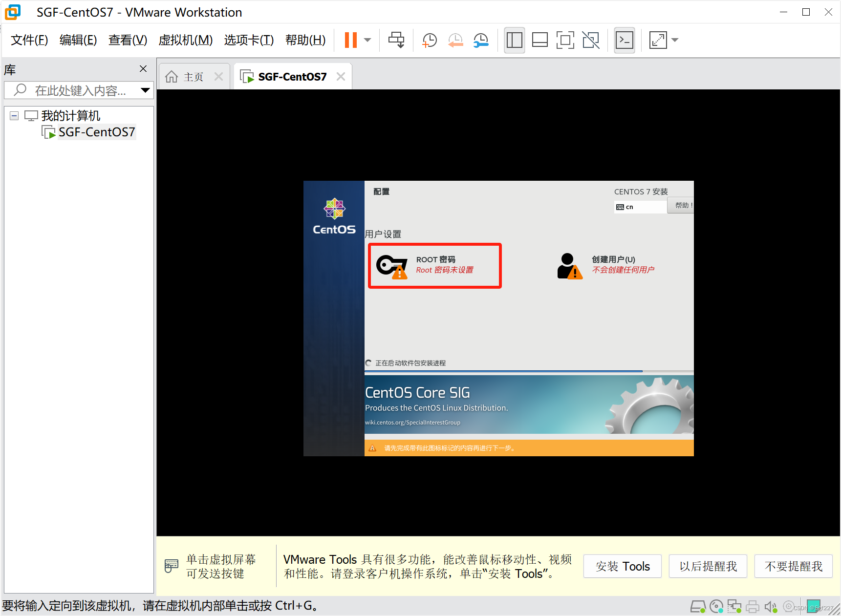Open the 文件(F) menu

[29, 40]
